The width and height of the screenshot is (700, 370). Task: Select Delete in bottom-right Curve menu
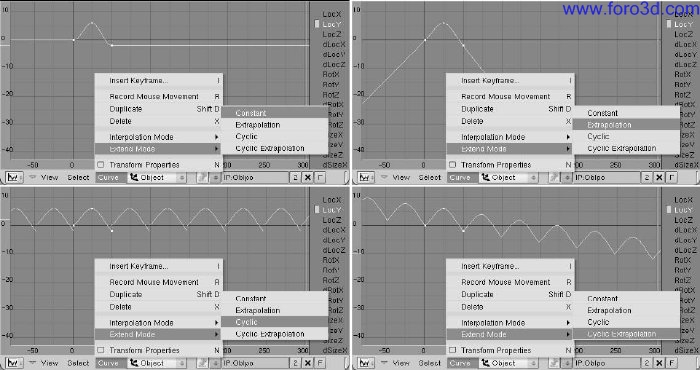(510, 307)
